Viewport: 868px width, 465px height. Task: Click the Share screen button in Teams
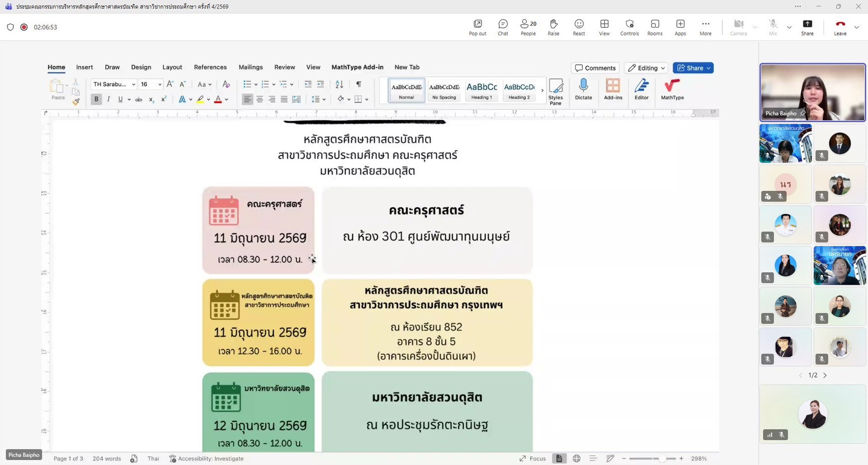[x=807, y=27]
